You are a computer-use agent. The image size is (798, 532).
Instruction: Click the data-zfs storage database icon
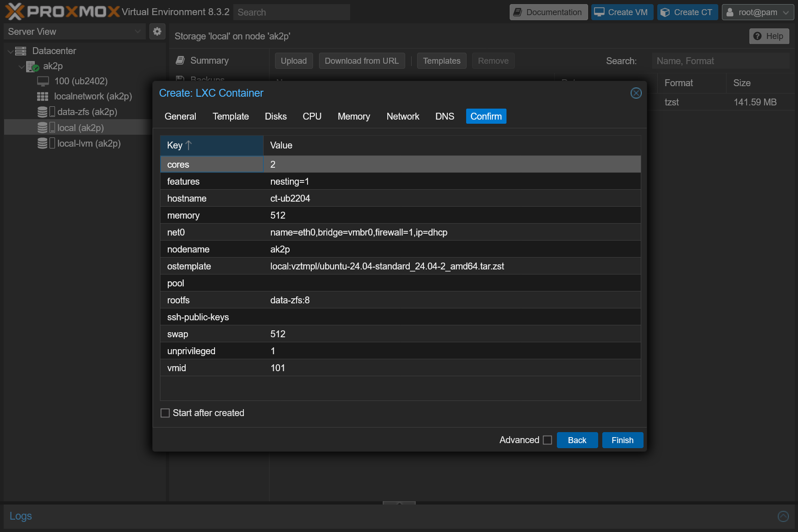coord(43,112)
